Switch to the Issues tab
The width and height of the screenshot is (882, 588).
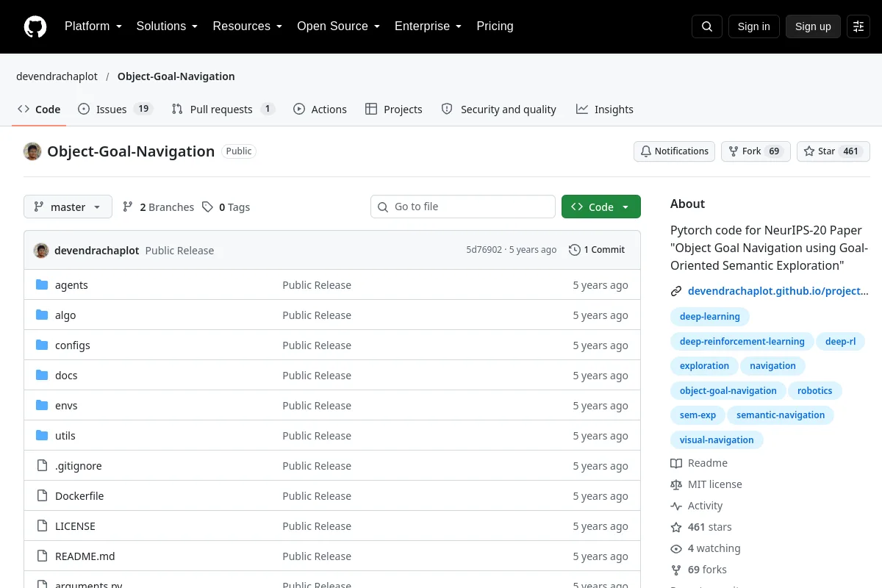115,110
